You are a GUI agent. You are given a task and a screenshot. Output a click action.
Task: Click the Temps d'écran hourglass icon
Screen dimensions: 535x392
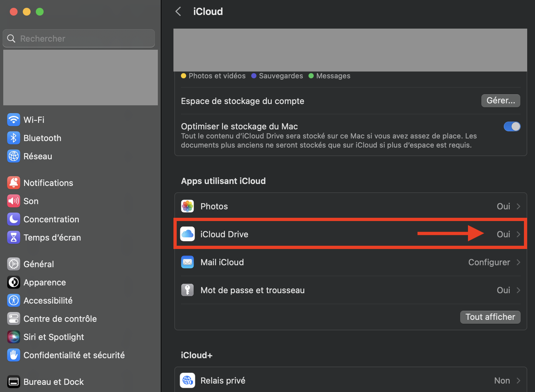[13, 237]
